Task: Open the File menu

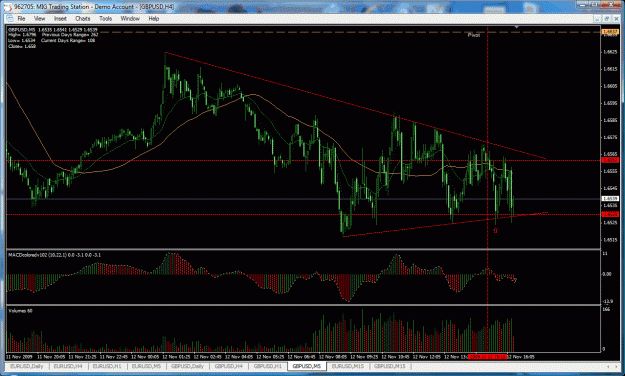Action: tap(21, 18)
